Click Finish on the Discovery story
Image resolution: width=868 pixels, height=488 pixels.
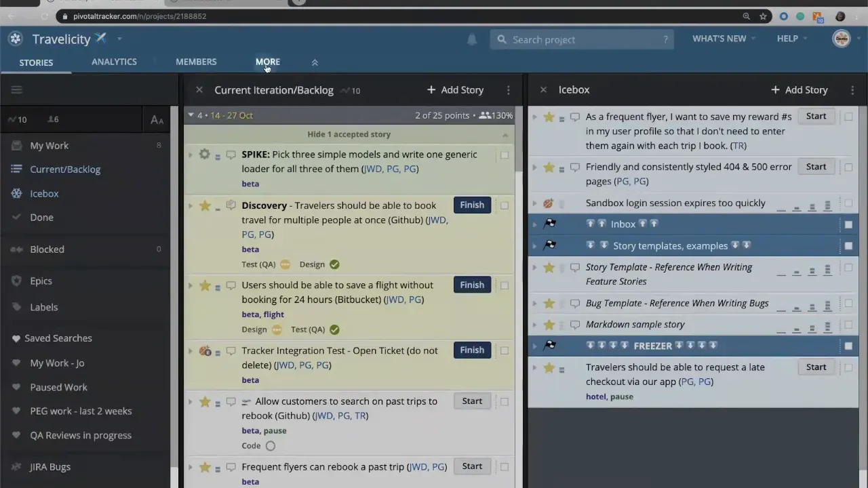[x=472, y=205]
